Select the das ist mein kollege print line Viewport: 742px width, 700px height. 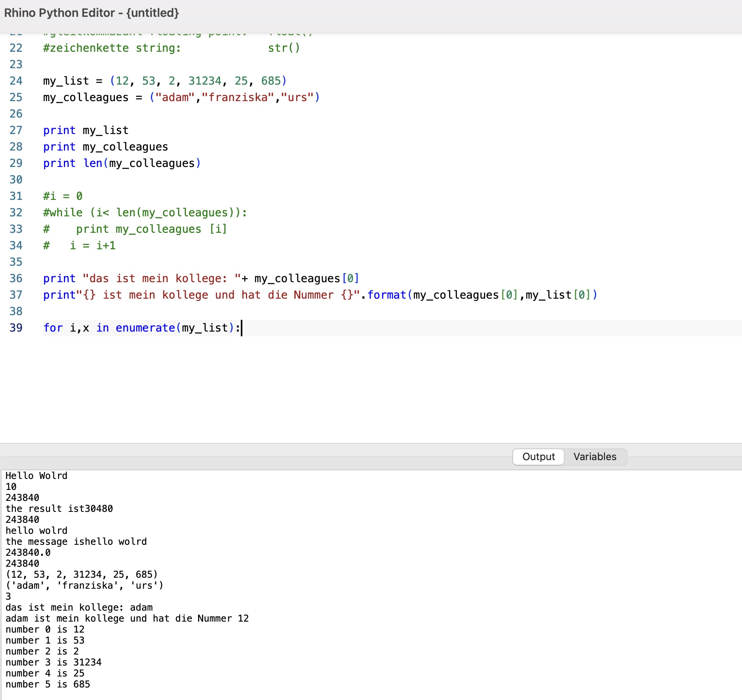[201, 278]
